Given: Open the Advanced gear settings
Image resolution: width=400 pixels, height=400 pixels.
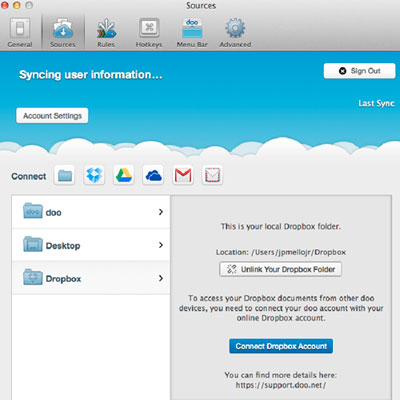Looking at the screenshot, I should click(x=235, y=33).
